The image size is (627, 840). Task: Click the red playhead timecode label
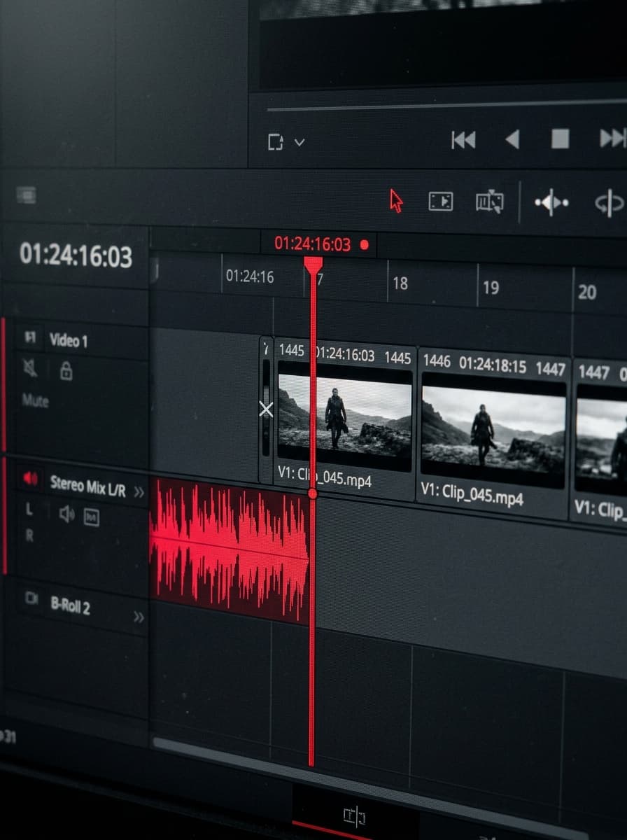312,244
